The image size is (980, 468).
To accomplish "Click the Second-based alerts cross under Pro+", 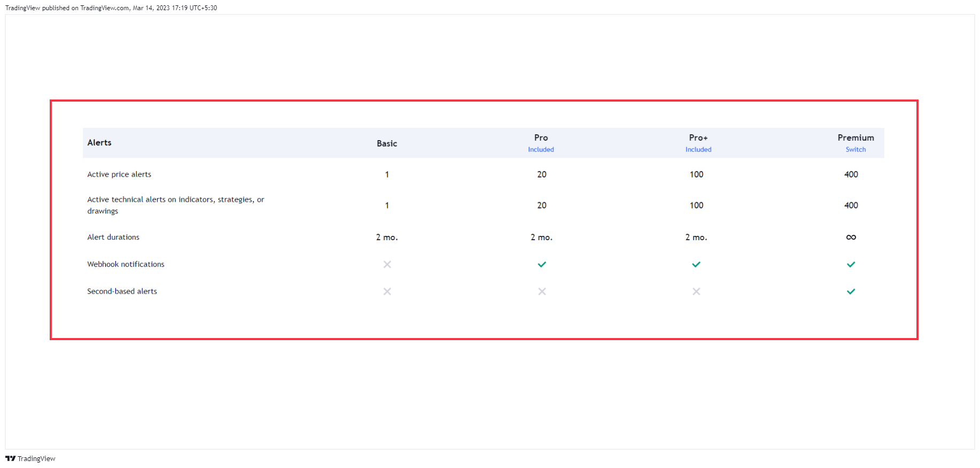I will [x=696, y=291].
